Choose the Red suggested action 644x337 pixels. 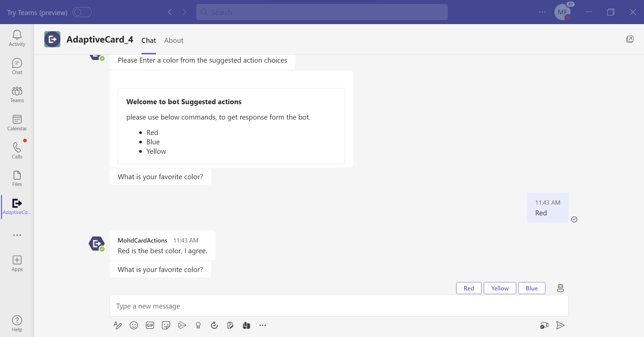469,288
